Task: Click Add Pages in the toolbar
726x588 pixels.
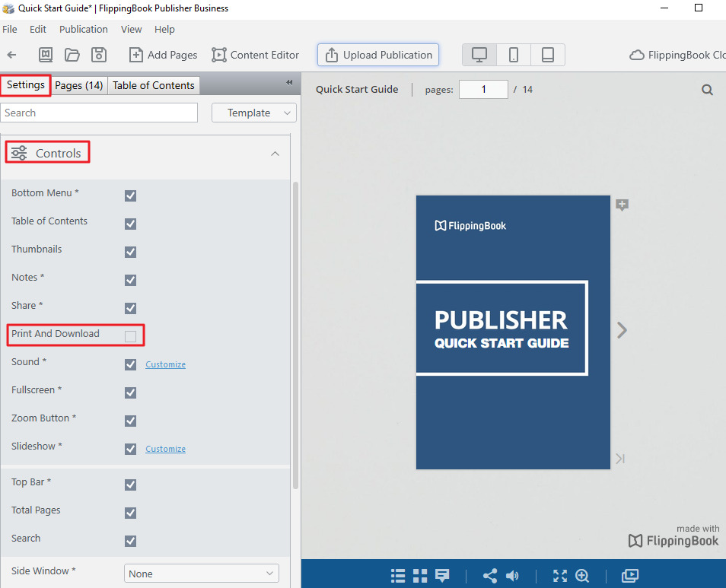Action: pos(163,55)
